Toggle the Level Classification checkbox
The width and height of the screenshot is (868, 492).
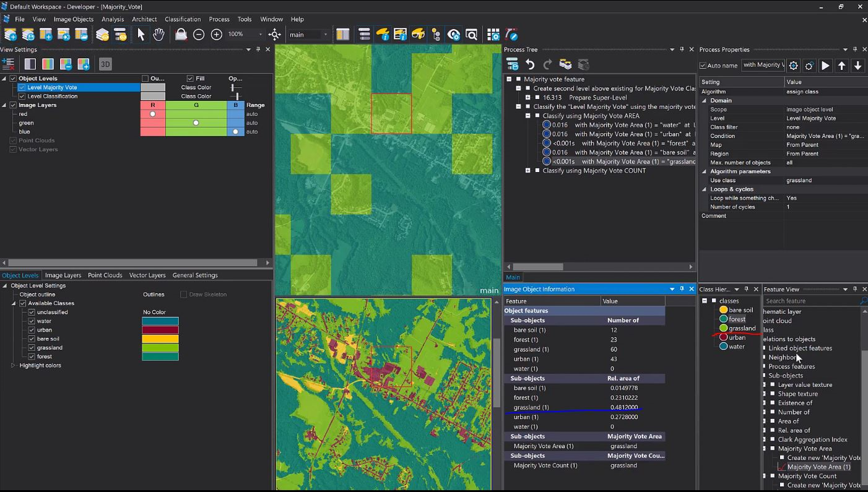[22, 97]
